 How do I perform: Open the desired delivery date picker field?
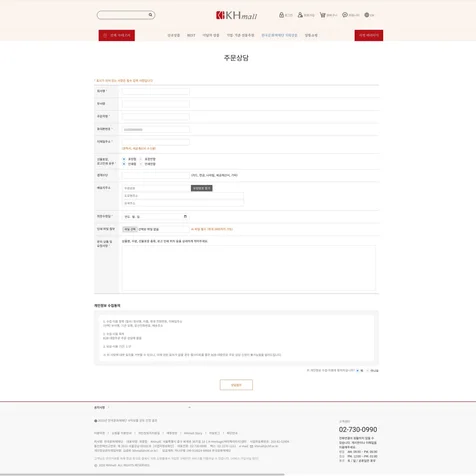[x=156, y=217]
